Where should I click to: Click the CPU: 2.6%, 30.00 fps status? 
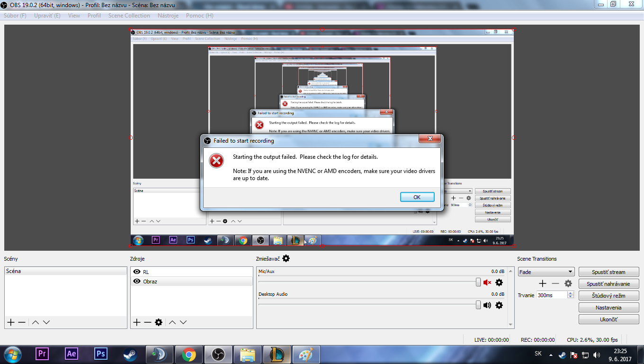pyautogui.click(x=592, y=340)
